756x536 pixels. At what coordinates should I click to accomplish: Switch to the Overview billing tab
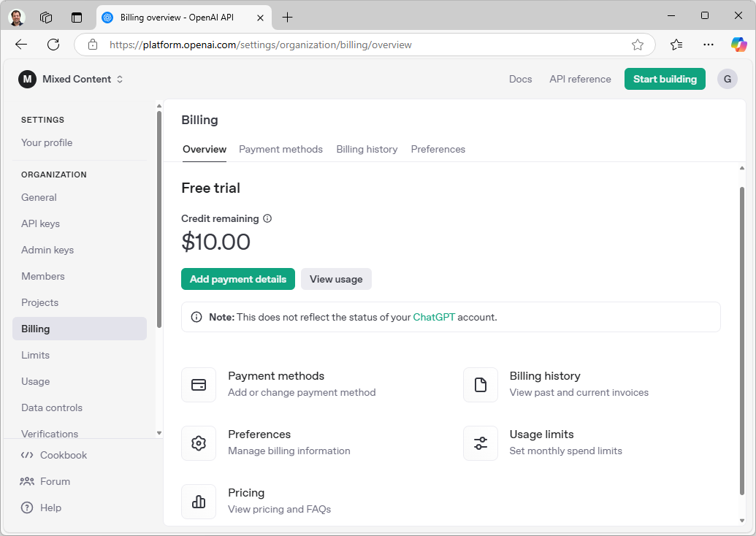point(205,150)
